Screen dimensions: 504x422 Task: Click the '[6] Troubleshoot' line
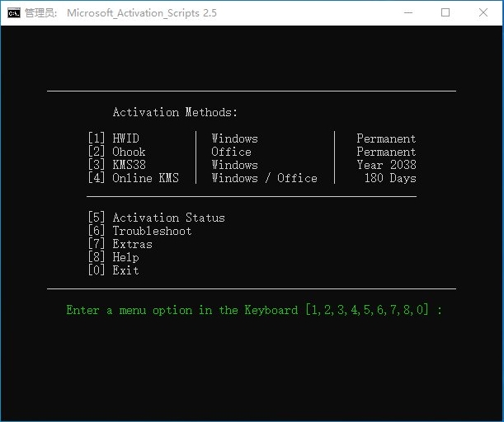point(140,231)
